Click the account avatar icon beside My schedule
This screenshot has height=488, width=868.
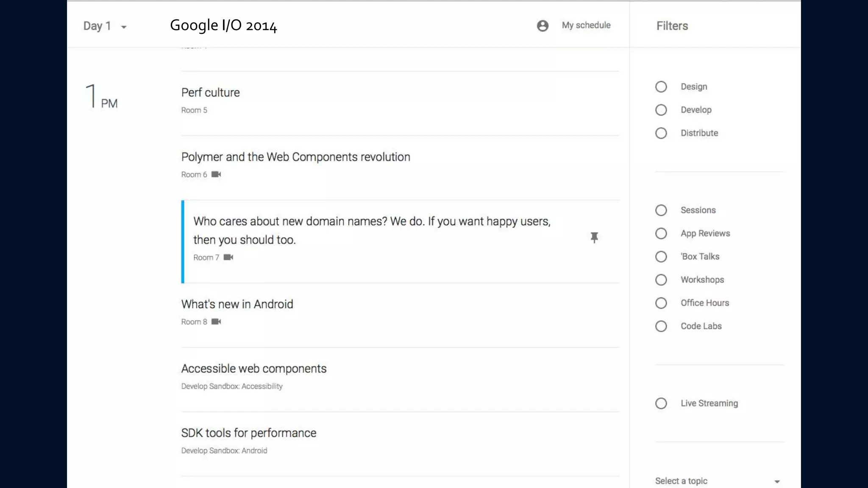pyautogui.click(x=542, y=26)
